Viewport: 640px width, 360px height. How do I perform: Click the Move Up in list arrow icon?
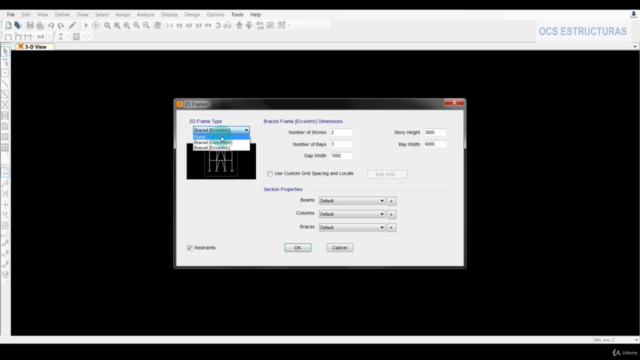239,25
